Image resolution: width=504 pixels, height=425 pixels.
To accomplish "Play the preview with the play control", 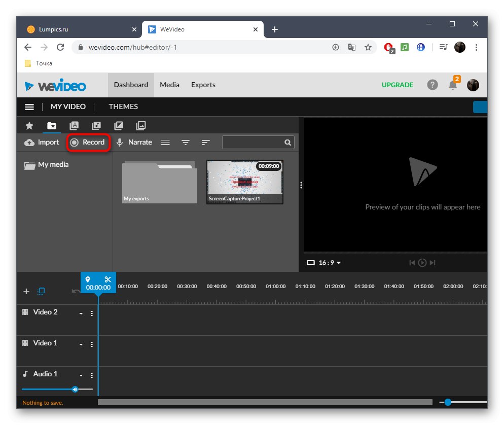I will [421, 263].
